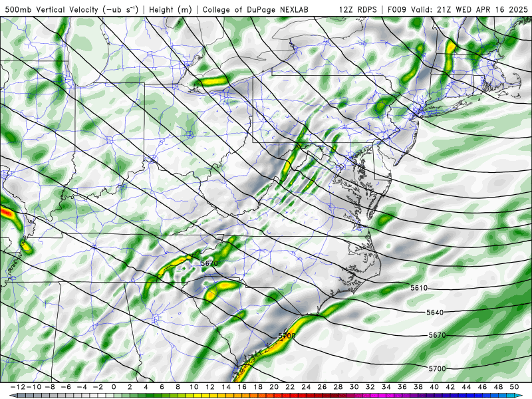Click the -2 value on the color scale
The height and width of the screenshot is (399, 532).
click(x=97, y=387)
